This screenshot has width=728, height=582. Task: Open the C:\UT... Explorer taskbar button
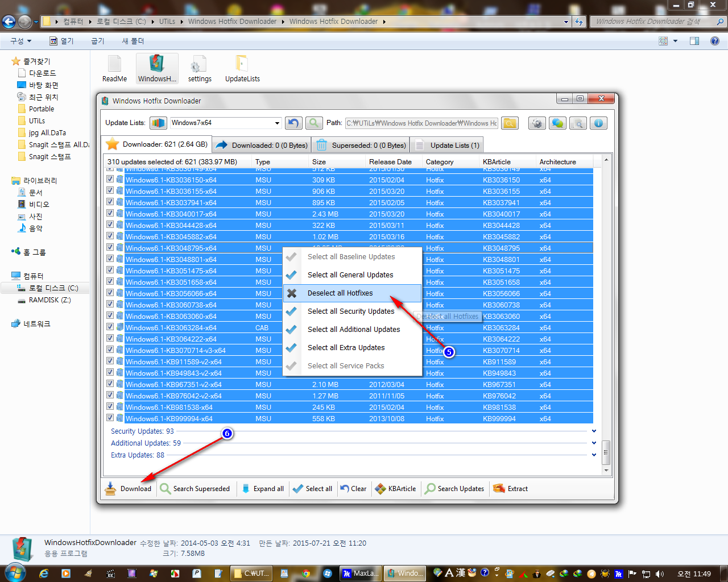[251, 573]
